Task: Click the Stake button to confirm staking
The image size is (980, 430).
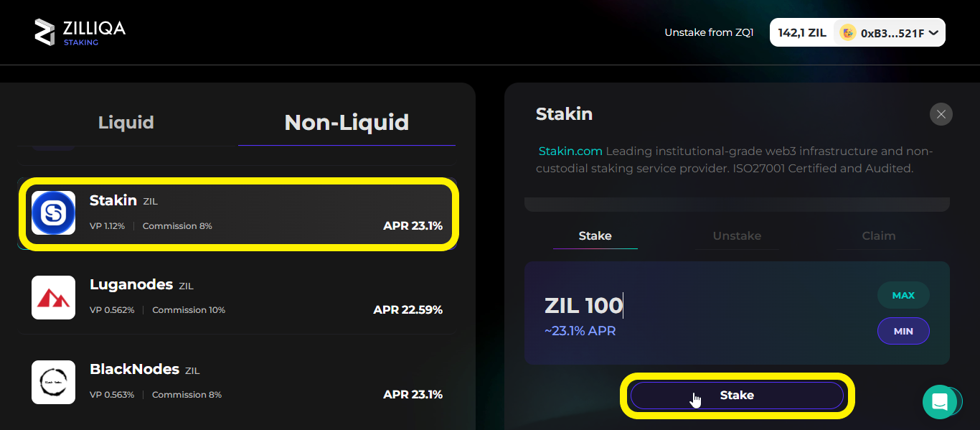Action: (736, 395)
